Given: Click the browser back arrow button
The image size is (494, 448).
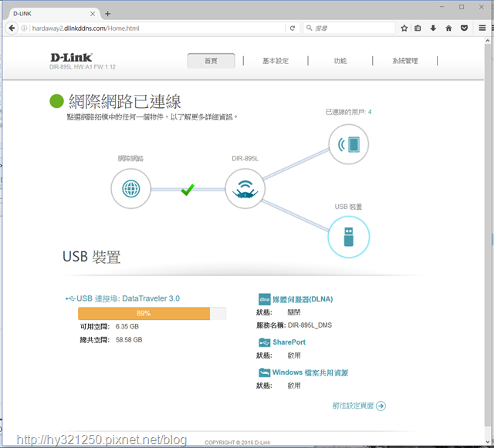Looking at the screenshot, I should pos(12,28).
